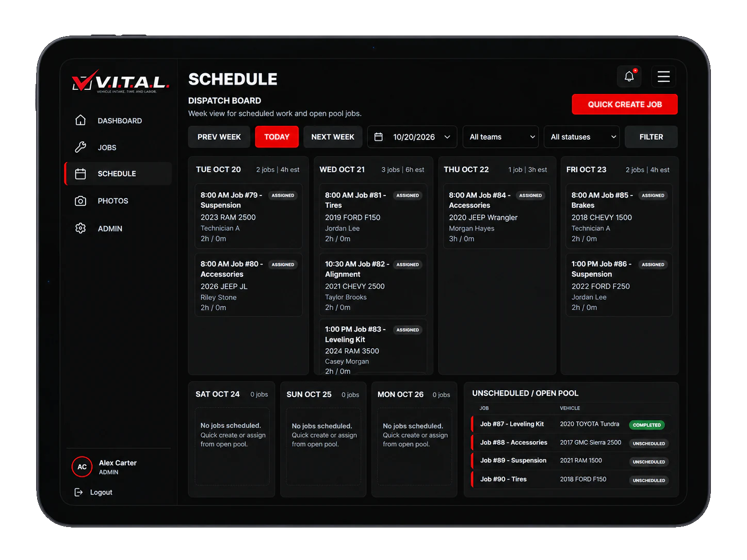Screen dimensions: 747x560
Task: Click the Jobs wrench icon
Action: pos(80,147)
